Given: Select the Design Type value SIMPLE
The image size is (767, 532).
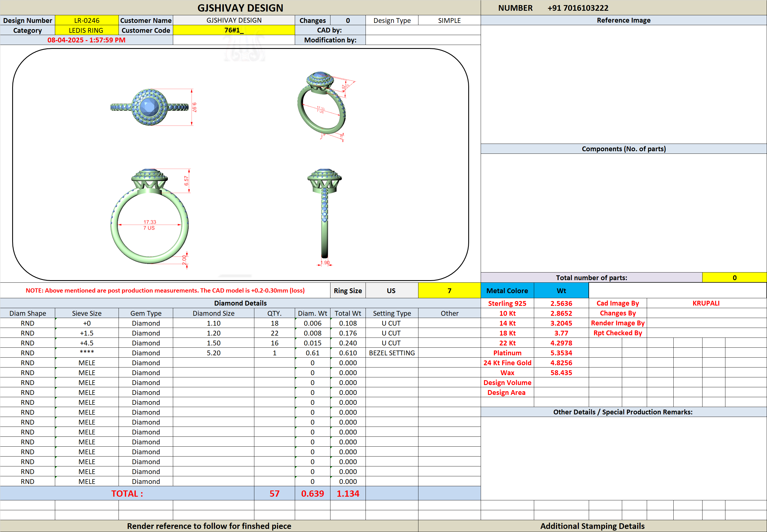Looking at the screenshot, I should (449, 20).
